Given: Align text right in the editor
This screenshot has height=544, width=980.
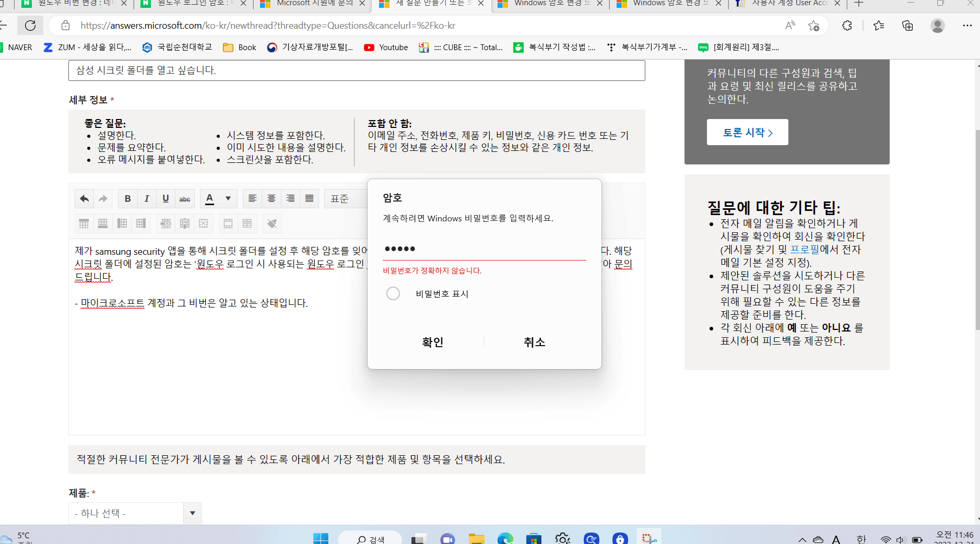Looking at the screenshot, I should [290, 198].
